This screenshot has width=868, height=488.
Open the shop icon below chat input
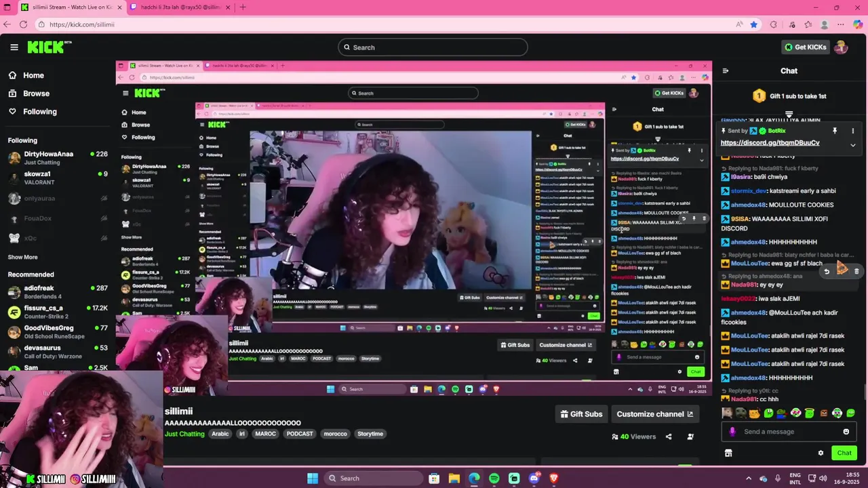click(728, 453)
